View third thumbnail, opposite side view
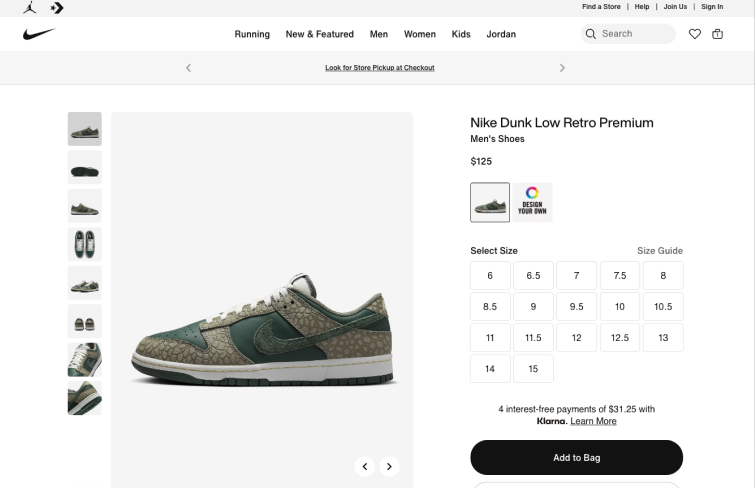This screenshot has width=755, height=488. pyautogui.click(x=85, y=206)
